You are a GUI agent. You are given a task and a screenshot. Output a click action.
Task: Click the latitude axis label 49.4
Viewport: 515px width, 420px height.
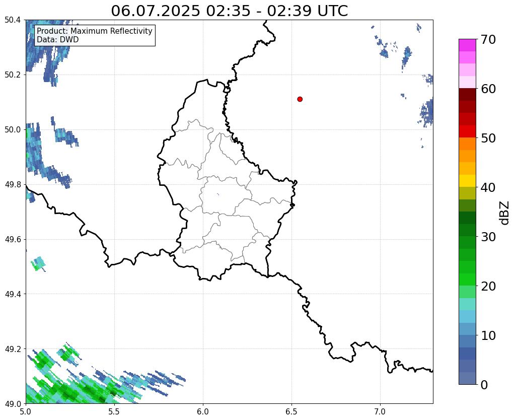[x=13, y=294]
